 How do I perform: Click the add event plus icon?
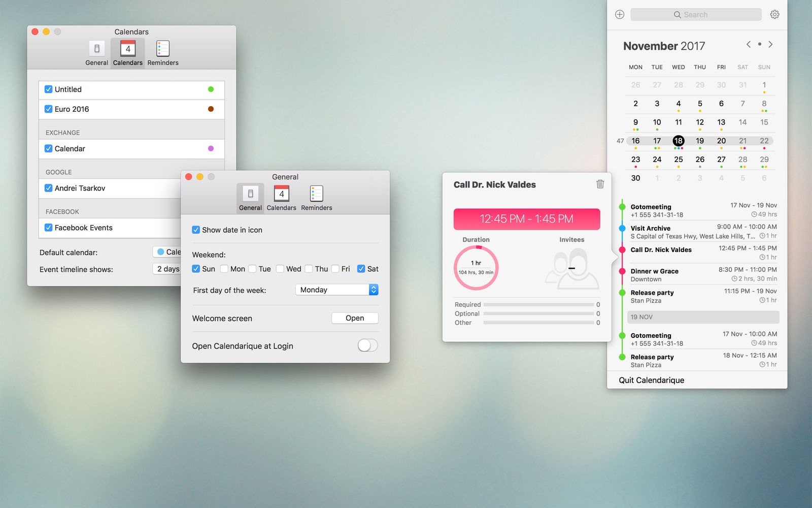pyautogui.click(x=620, y=15)
